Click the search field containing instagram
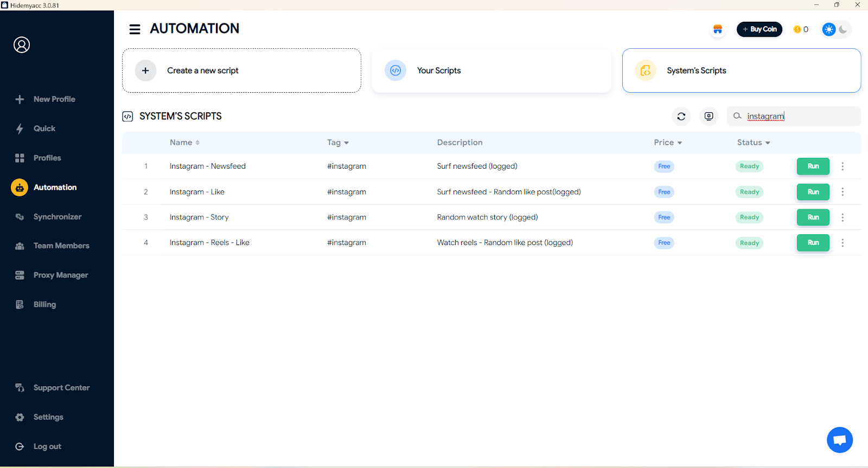This screenshot has height=468, width=868. [794, 116]
